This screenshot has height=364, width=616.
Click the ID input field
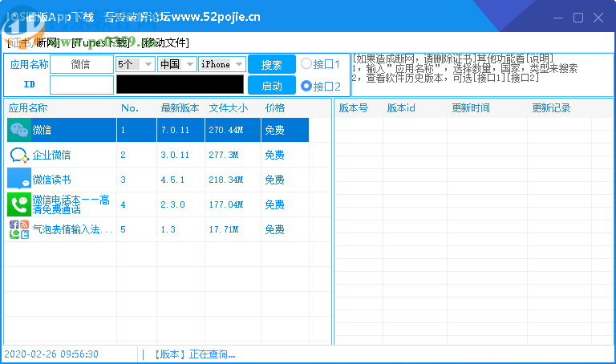[x=82, y=85]
